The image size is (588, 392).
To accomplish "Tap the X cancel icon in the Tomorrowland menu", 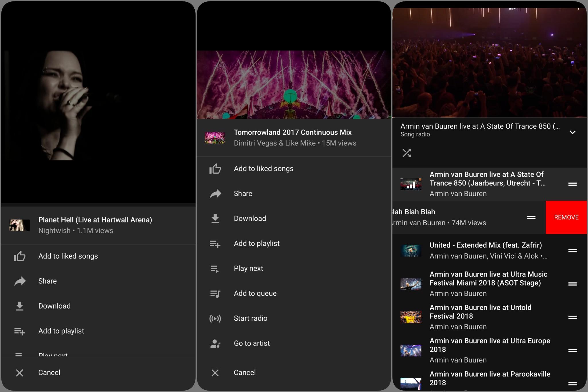I will pos(215,372).
